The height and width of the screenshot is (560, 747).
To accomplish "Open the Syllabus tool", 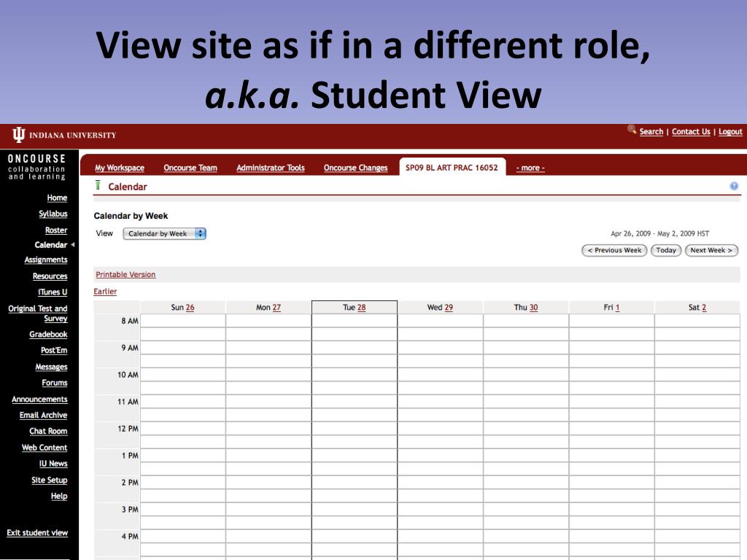I will pyautogui.click(x=53, y=214).
